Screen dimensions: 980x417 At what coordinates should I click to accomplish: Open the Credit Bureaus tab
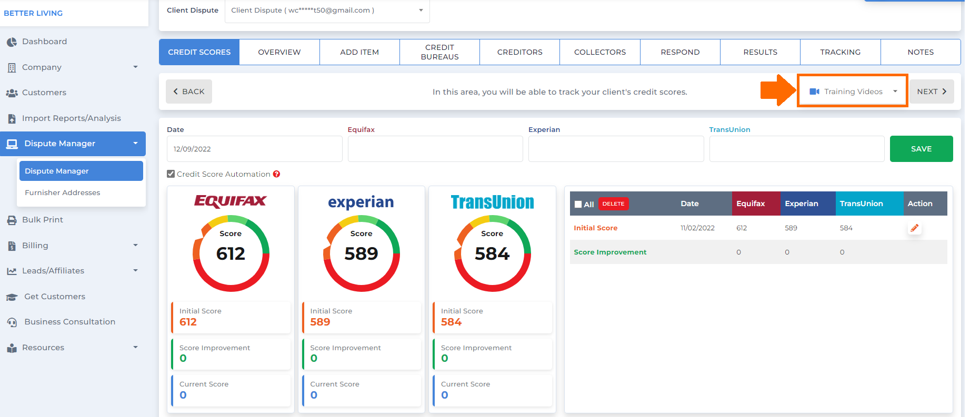coord(440,52)
